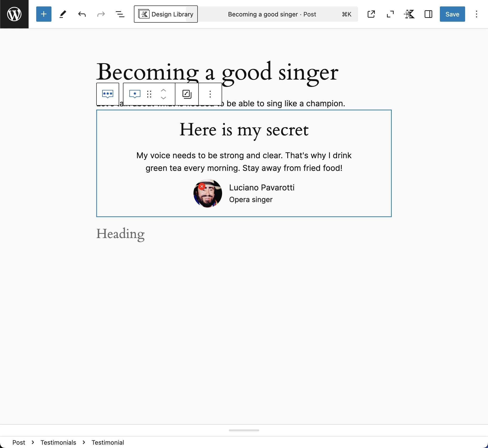Select the Testimonials parent block icon
Screen dimensions: 488x448
coord(107,94)
